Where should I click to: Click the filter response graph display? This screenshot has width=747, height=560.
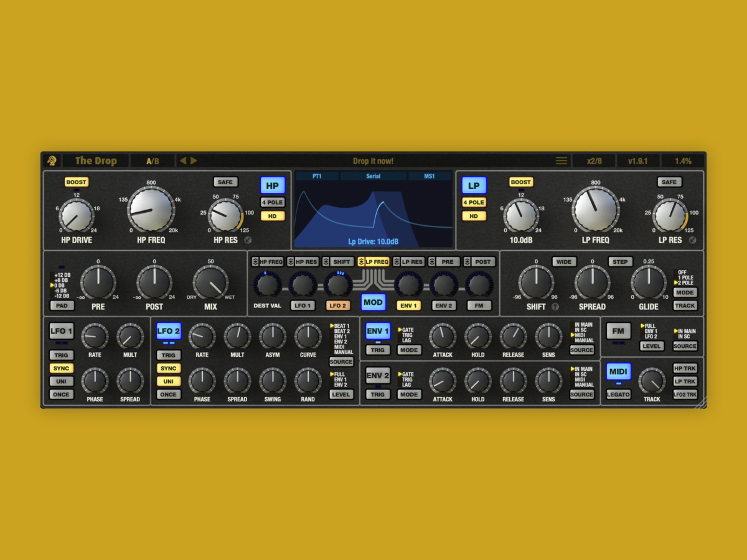(x=374, y=214)
